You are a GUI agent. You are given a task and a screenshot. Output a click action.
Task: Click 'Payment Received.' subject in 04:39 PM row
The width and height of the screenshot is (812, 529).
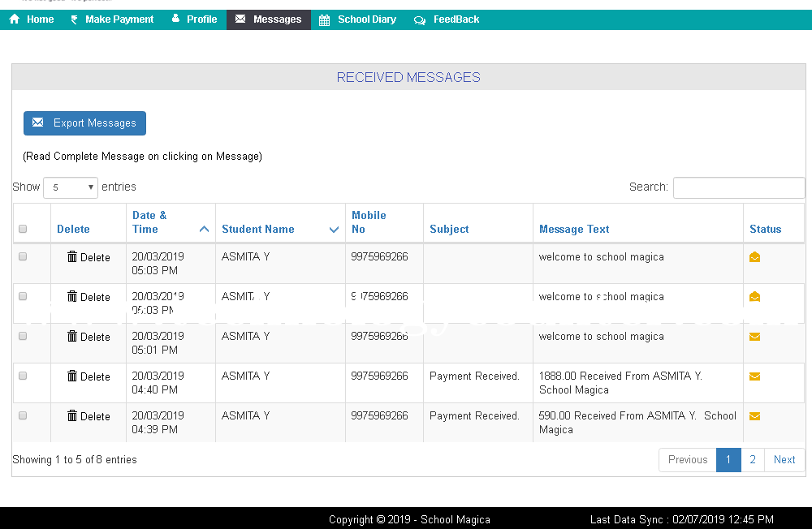click(474, 416)
